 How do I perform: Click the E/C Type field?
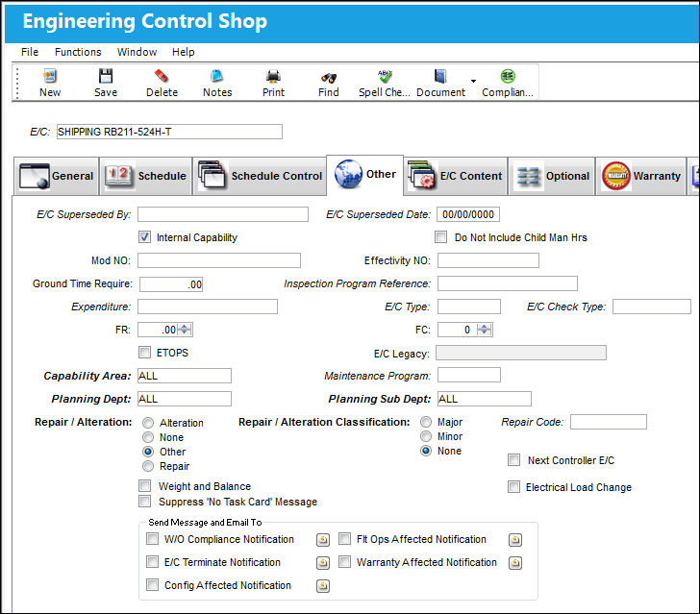click(469, 307)
